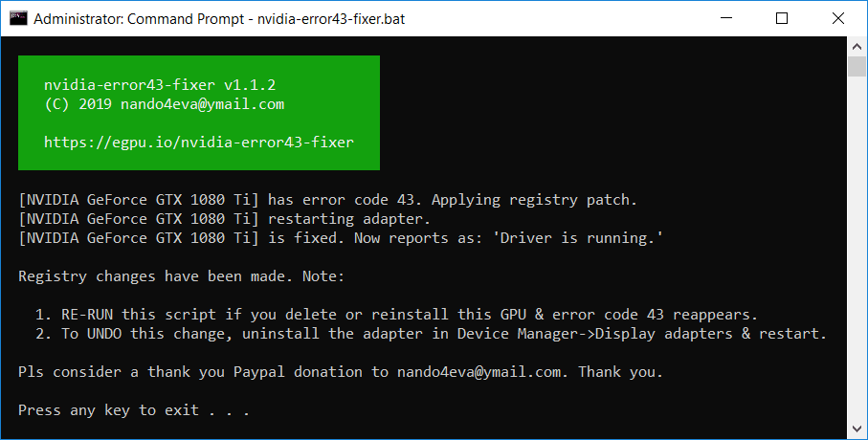Click the nando4eva email in the green banner

tap(203, 104)
